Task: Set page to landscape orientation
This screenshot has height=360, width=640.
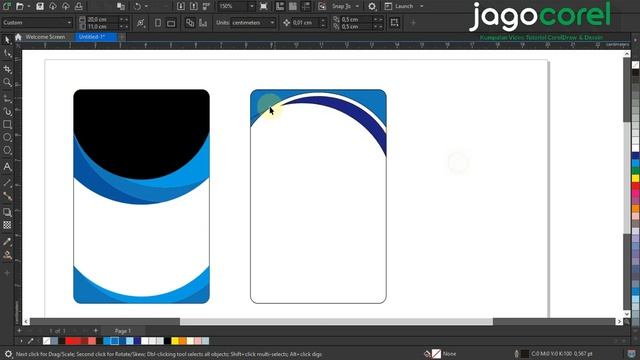Action: click(x=171, y=23)
